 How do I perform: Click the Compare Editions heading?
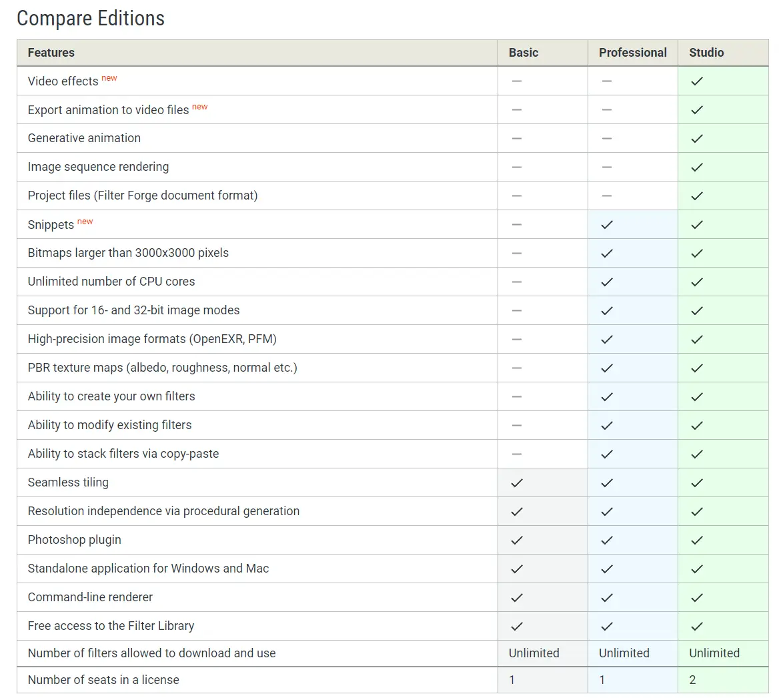click(90, 18)
